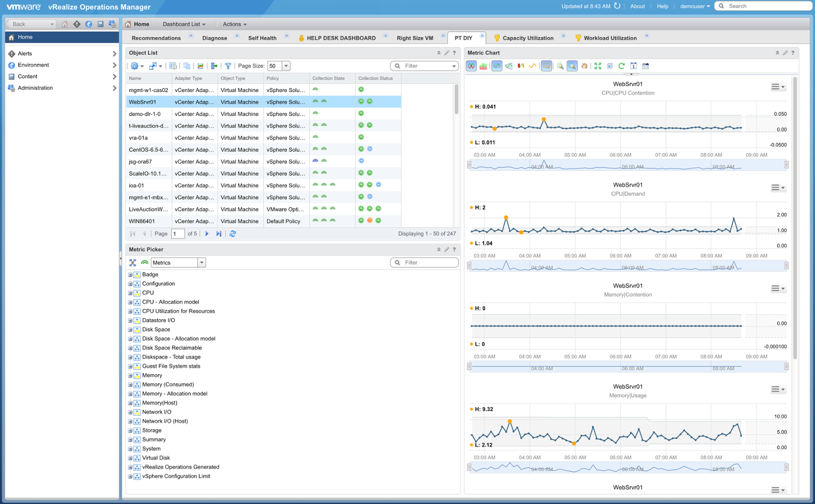
Task: Toggle the trend line display on charts
Action: (533, 66)
